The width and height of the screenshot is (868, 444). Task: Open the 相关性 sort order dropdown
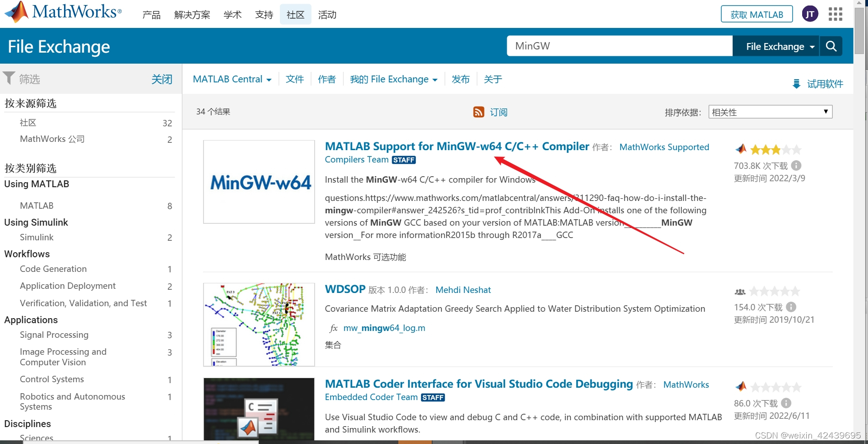(770, 112)
